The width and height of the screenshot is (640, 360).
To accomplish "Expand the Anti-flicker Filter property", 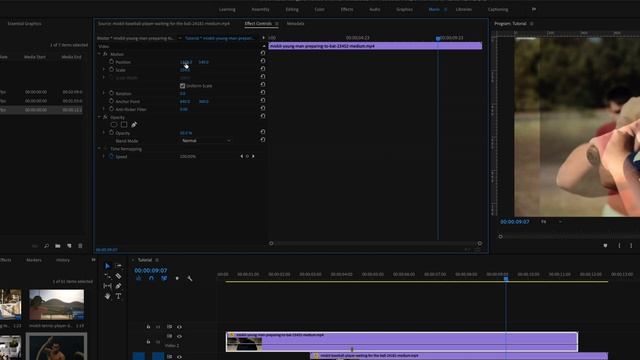I will coord(104,109).
